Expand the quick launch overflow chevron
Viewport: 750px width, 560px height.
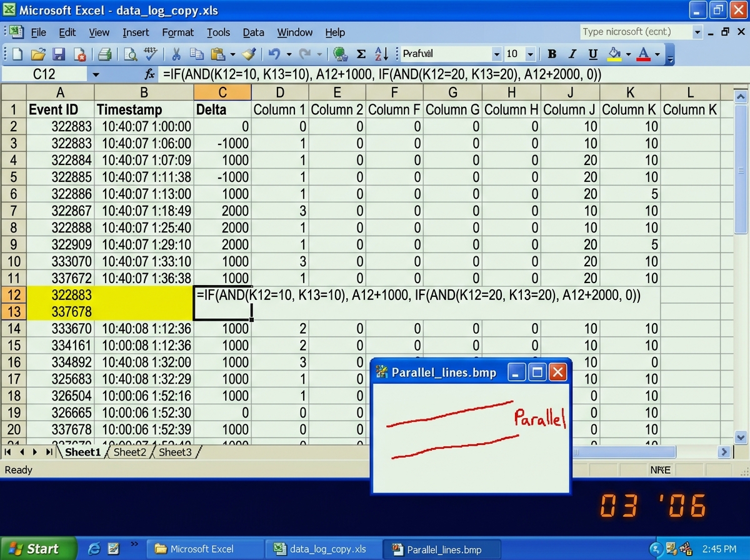(134, 545)
